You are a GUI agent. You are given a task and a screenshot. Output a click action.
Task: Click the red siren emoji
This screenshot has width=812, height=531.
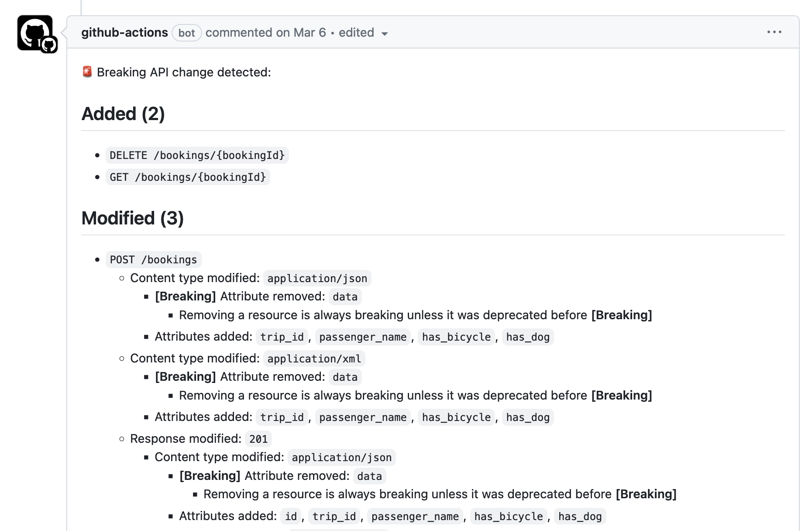[87, 72]
